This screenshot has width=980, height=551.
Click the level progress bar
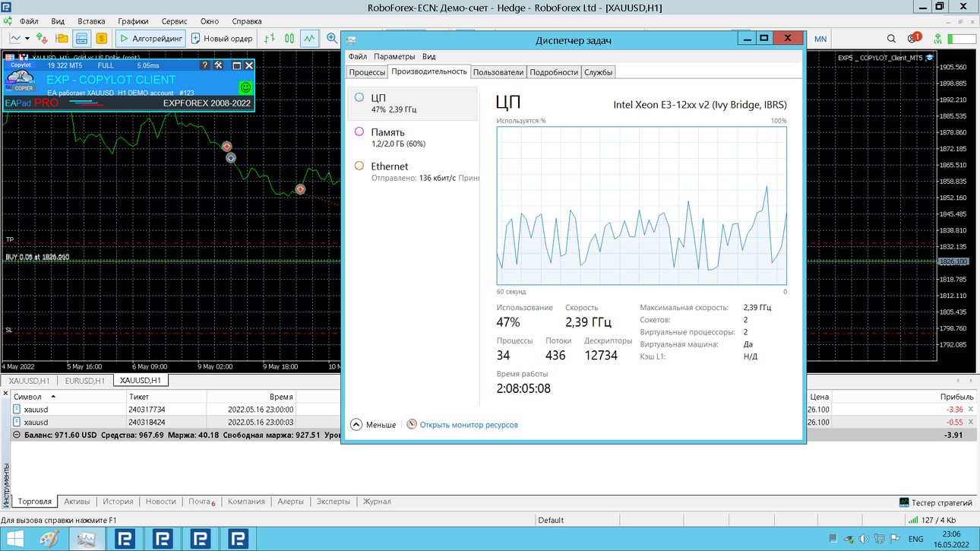pyautogui.click(x=961, y=39)
